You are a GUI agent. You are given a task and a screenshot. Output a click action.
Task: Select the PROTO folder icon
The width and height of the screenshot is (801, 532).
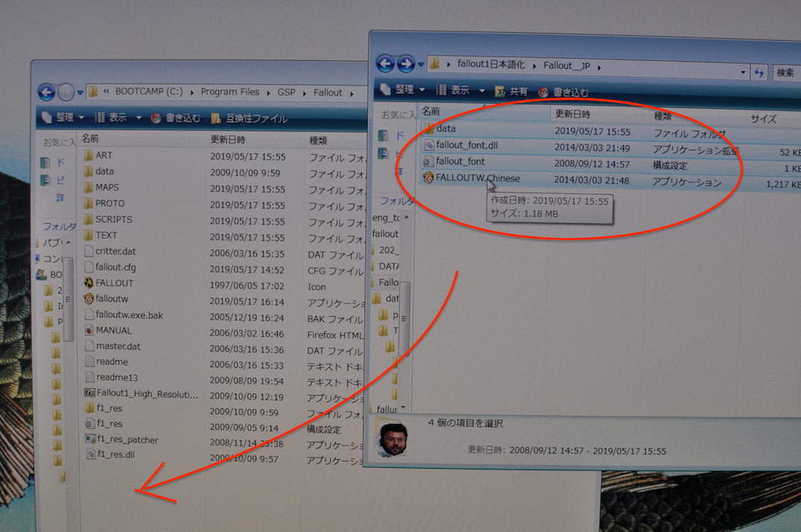tap(88, 203)
